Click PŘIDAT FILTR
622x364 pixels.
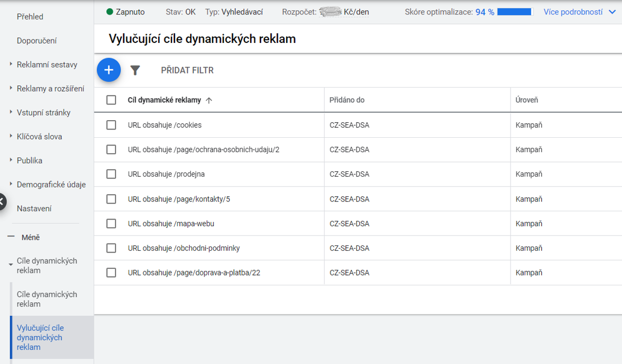187,70
